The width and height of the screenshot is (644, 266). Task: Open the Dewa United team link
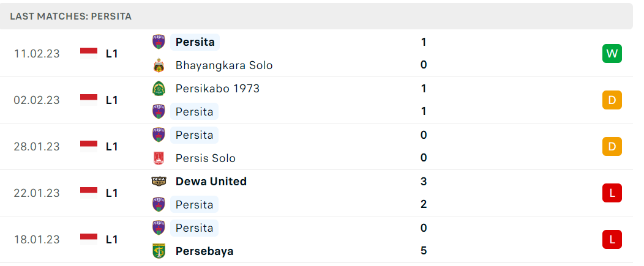(x=211, y=182)
